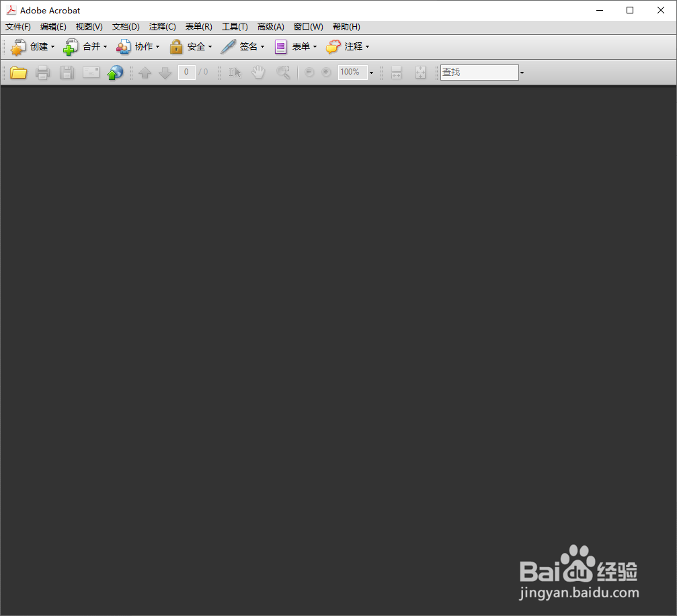The image size is (677, 616).
Task: Click the Sign pen icon
Action: point(228,46)
